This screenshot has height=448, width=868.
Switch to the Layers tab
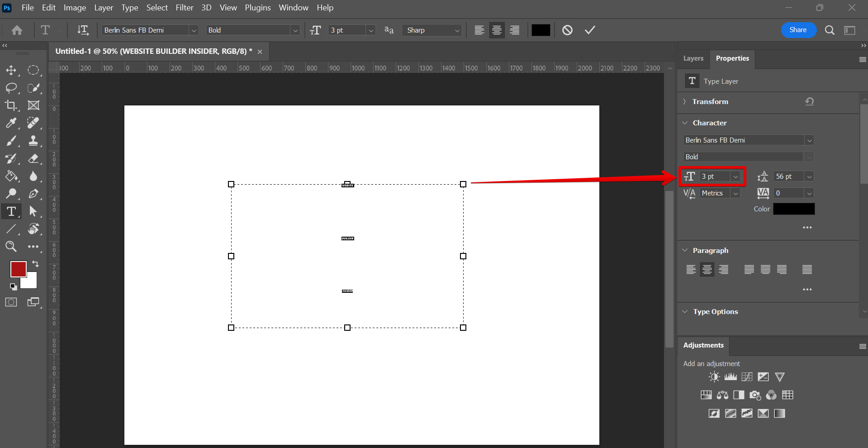(x=693, y=58)
